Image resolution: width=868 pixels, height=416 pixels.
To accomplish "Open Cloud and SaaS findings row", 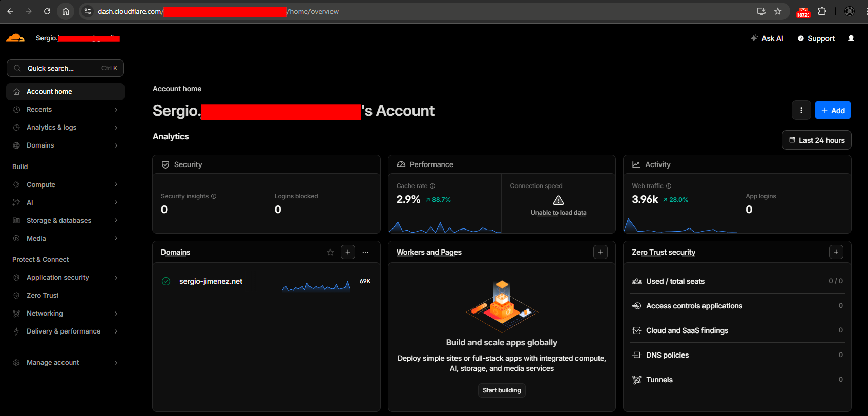I will 737,330.
